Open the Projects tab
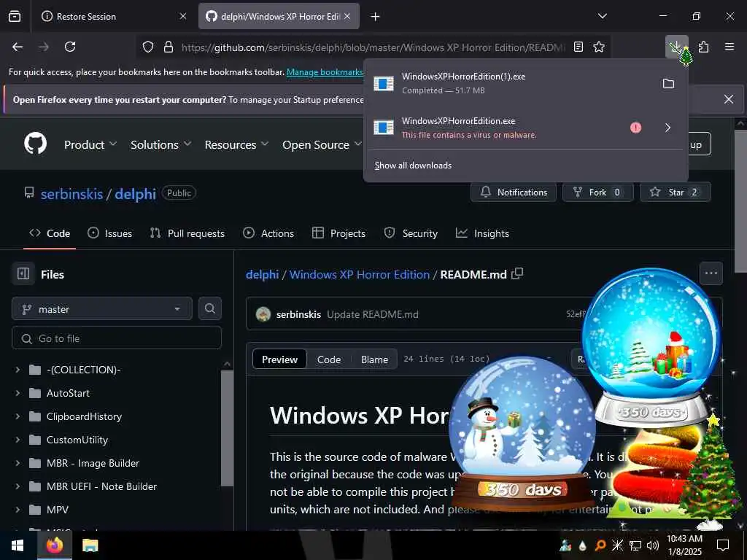 pyautogui.click(x=338, y=233)
